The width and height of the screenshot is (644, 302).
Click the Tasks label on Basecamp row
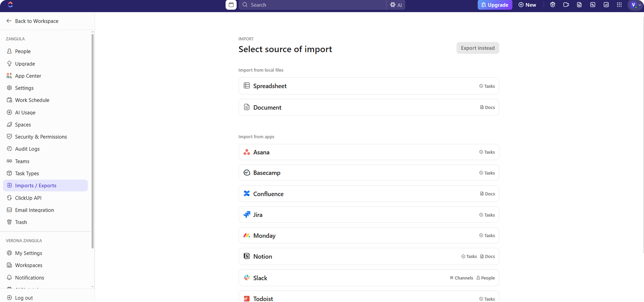(x=487, y=173)
